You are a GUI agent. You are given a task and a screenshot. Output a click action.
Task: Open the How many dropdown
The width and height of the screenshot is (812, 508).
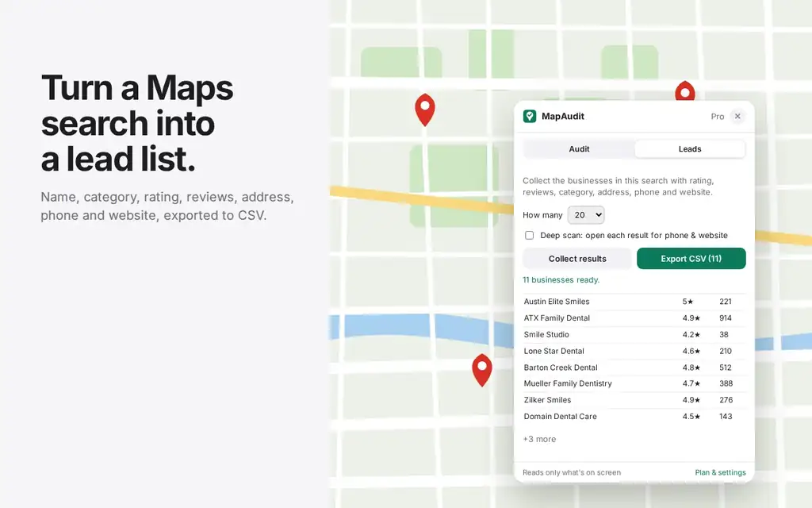pyautogui.click(x=586, y=214)
